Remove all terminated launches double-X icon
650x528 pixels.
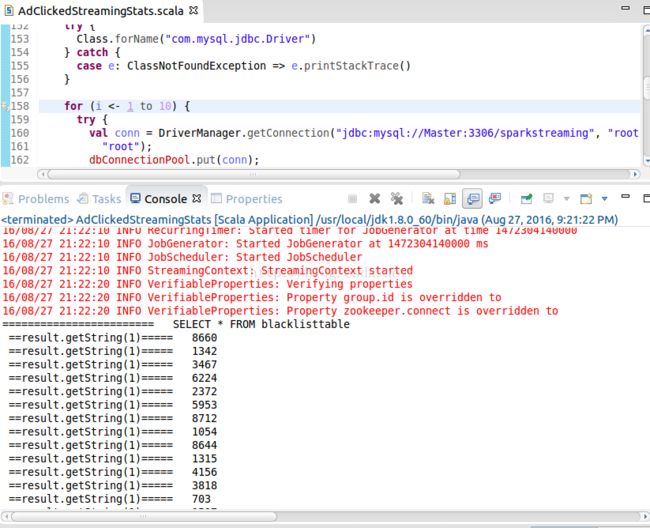tap(397, 199)
